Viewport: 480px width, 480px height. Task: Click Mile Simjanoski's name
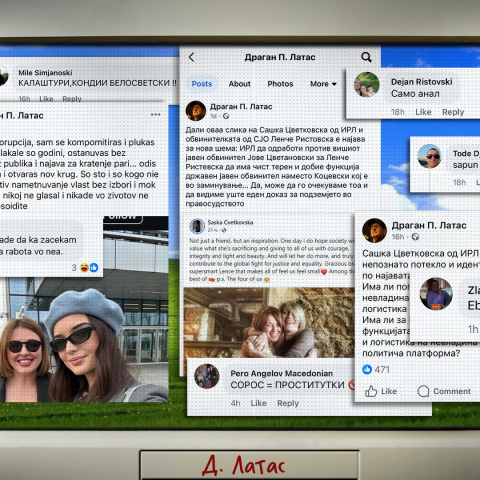[x=45, y=72]
